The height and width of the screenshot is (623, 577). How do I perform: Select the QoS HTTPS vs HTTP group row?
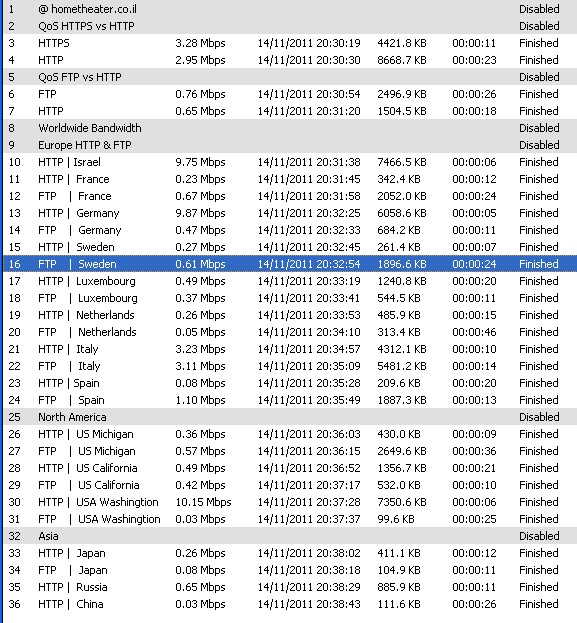[290, 26]
